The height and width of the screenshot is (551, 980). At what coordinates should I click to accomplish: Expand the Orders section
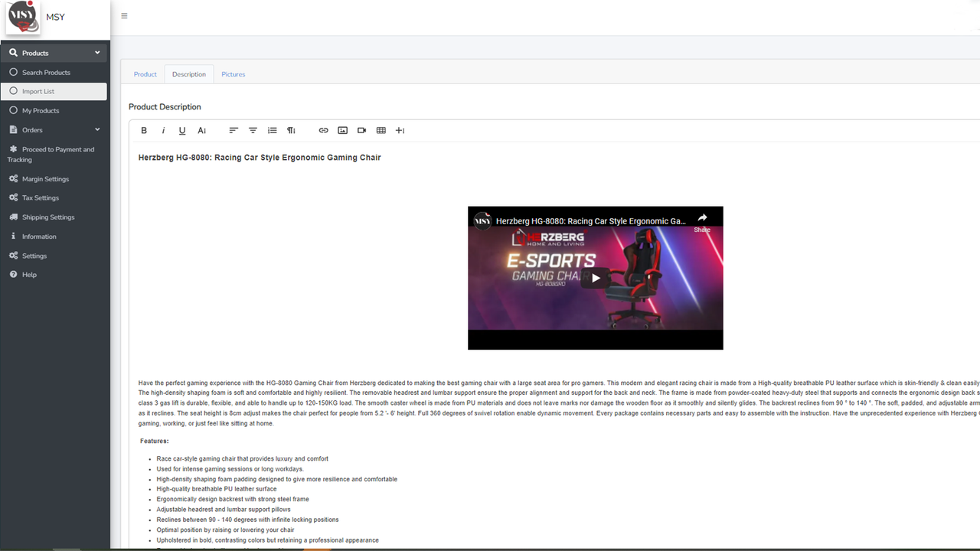point(96,129)
